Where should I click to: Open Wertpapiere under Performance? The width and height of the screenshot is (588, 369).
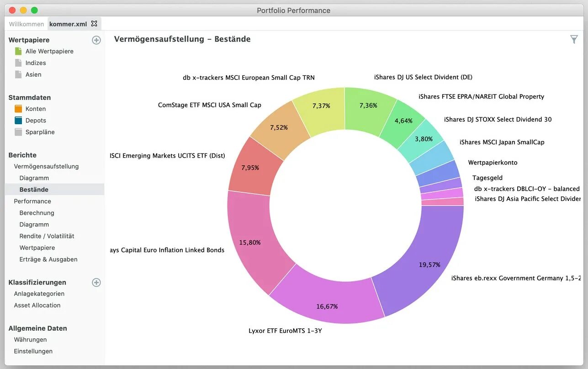pyautogui.click(x=37, y=248)
